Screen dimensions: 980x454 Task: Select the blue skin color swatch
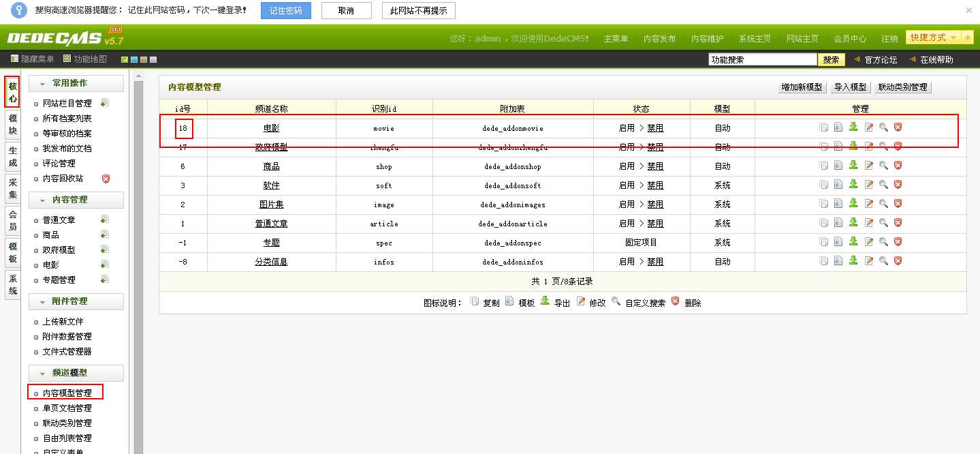(x=134, y=59)
